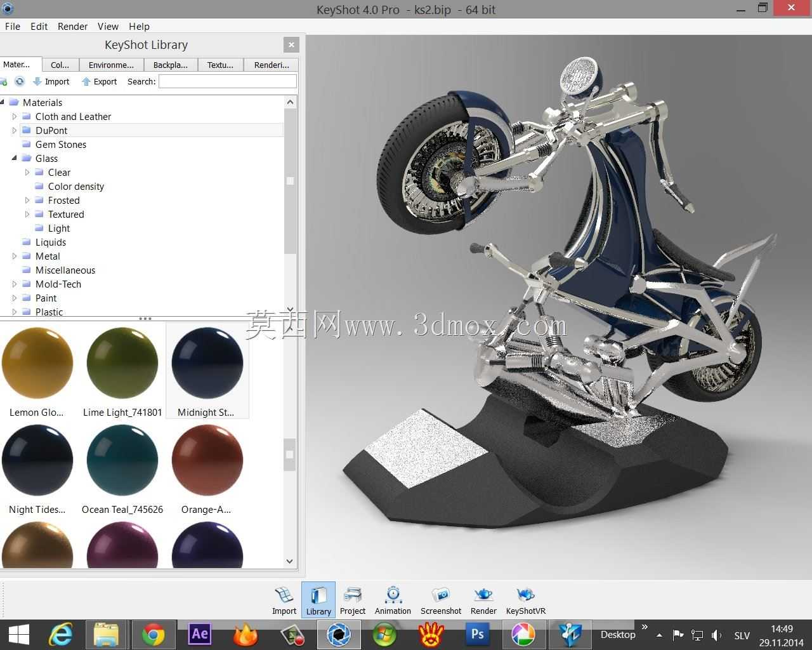Expand the Paint folder
This screenshot has width=812, height=650.
[14, 298]
